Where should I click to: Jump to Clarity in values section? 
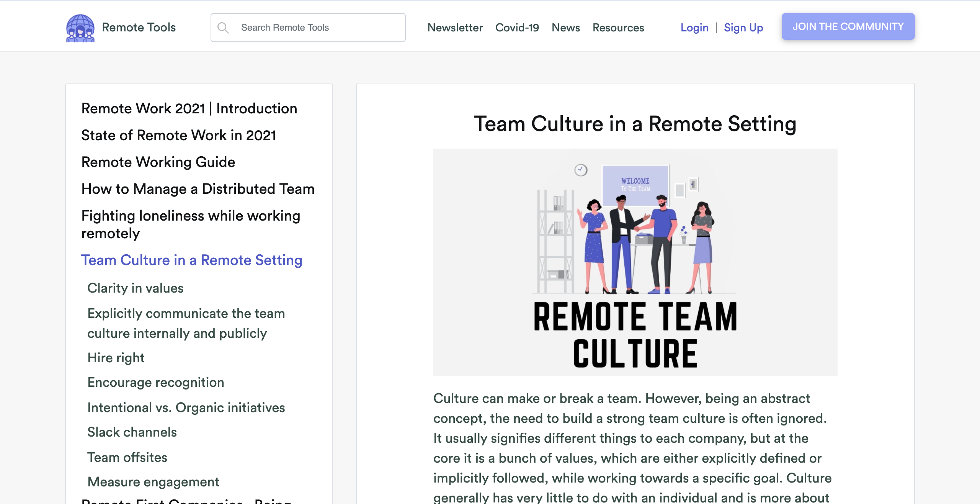135,288
